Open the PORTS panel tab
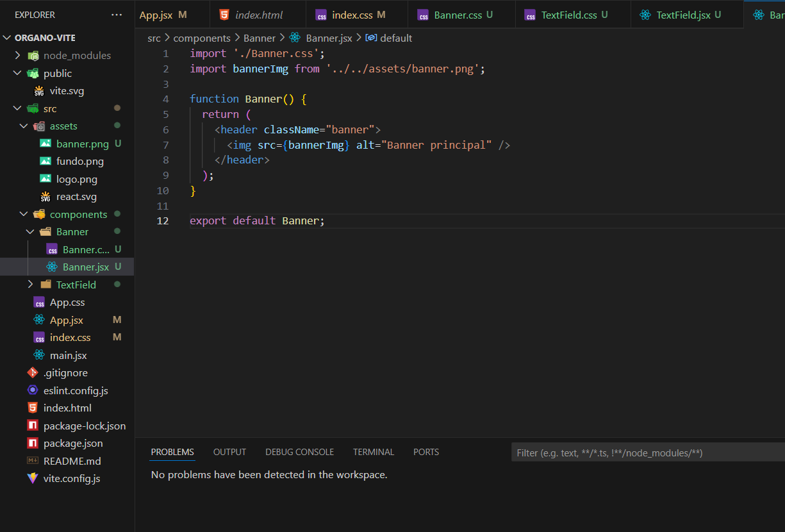The image size is (785, 532). (426, 452)
